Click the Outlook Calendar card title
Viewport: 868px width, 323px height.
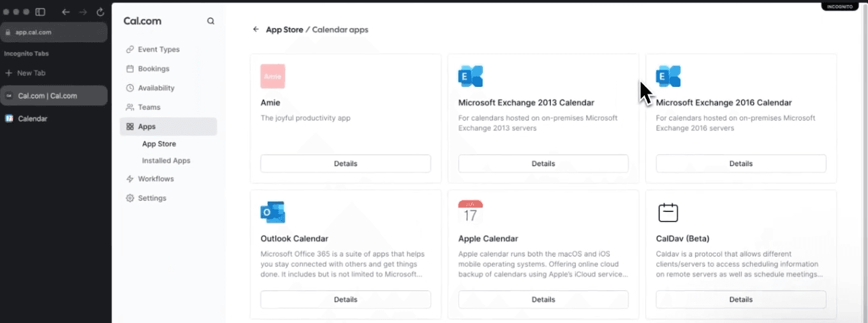(295, 239)
